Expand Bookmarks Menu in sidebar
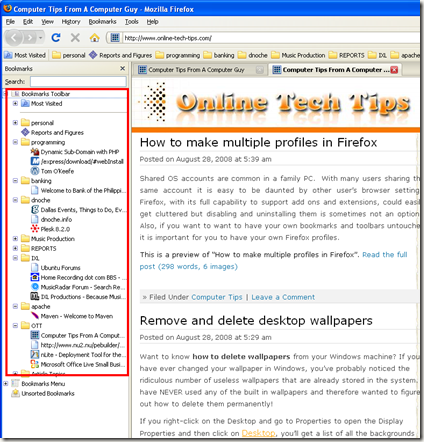This screenshot has height=442, width=424. (x=6, y=384)
